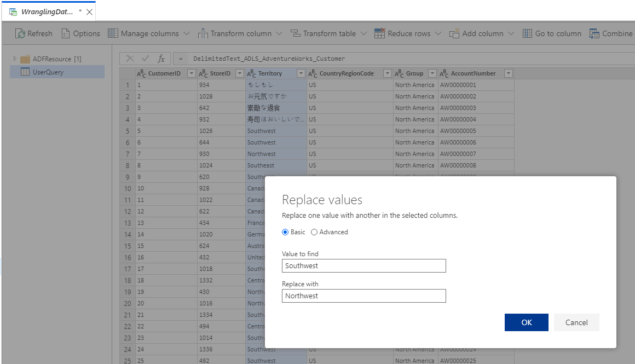Expand the ADFResource tree node
The height and width of the screenshot is (364, 635).
coord(15,59)
